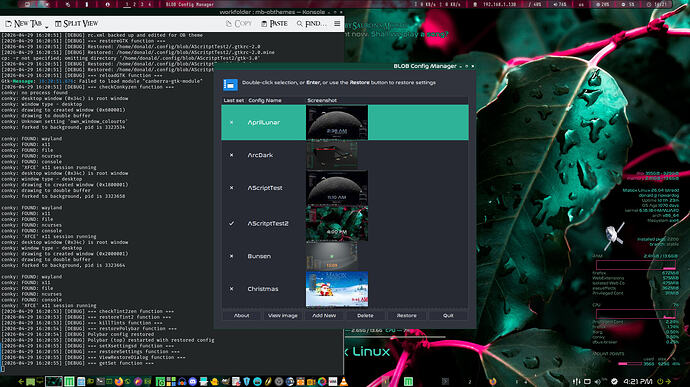Click the blue shield icon in the taskbar

(246, 381)
